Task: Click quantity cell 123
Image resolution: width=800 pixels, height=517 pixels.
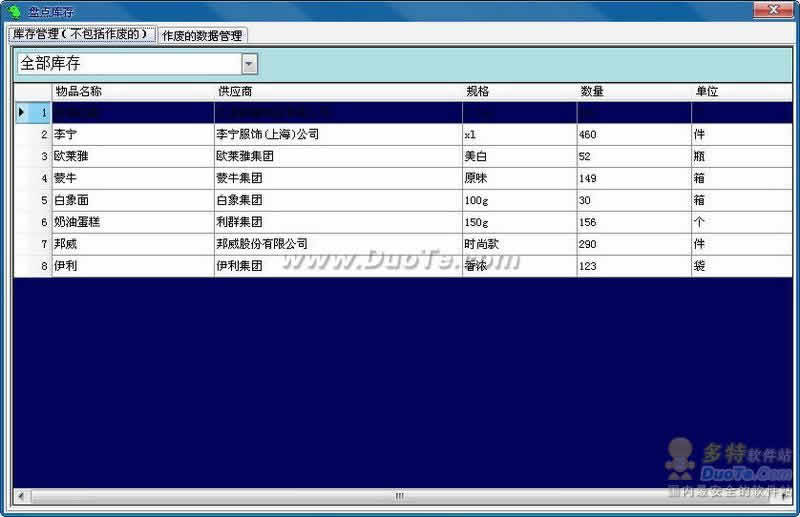Action: pos(634,266)
